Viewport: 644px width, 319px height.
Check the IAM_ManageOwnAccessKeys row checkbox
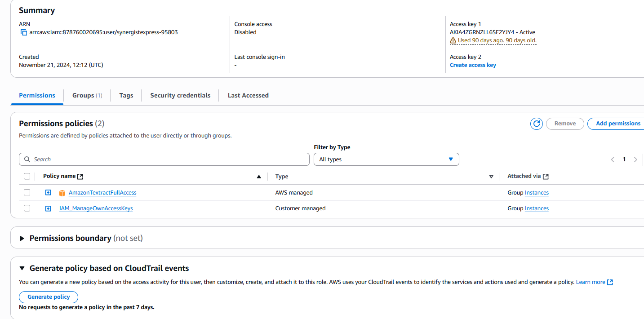27,208
